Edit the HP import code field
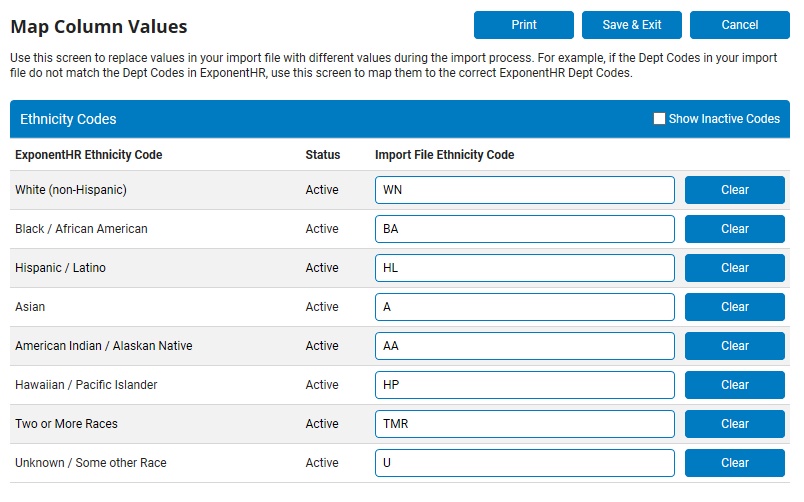This screenshot has width=804, height=502. [x=525, y=385]
